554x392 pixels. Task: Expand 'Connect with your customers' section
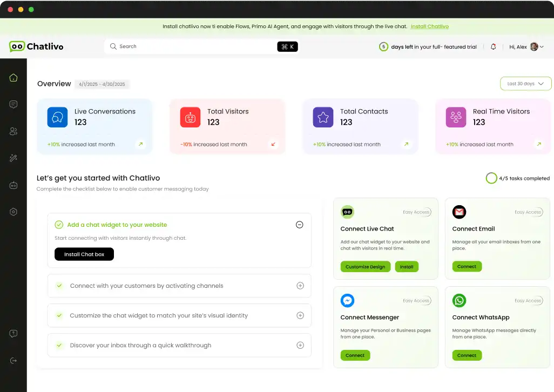300,286
